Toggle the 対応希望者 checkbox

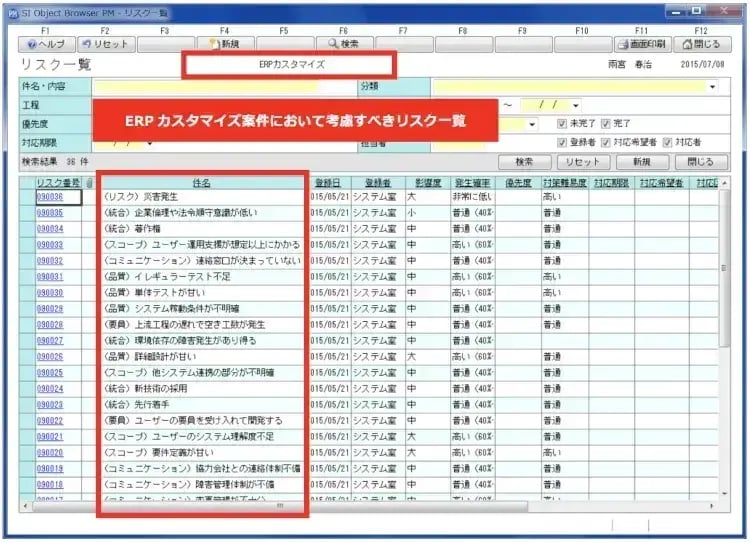(x=605, y=142)
